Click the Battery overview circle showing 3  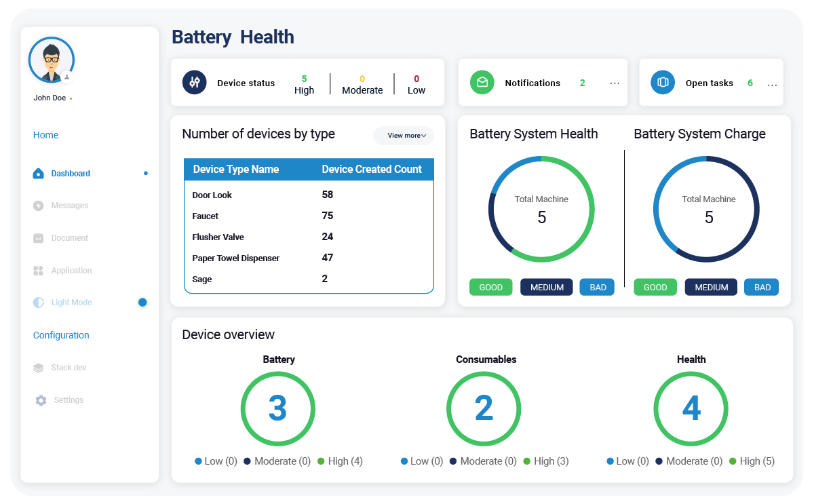(277, 408)
